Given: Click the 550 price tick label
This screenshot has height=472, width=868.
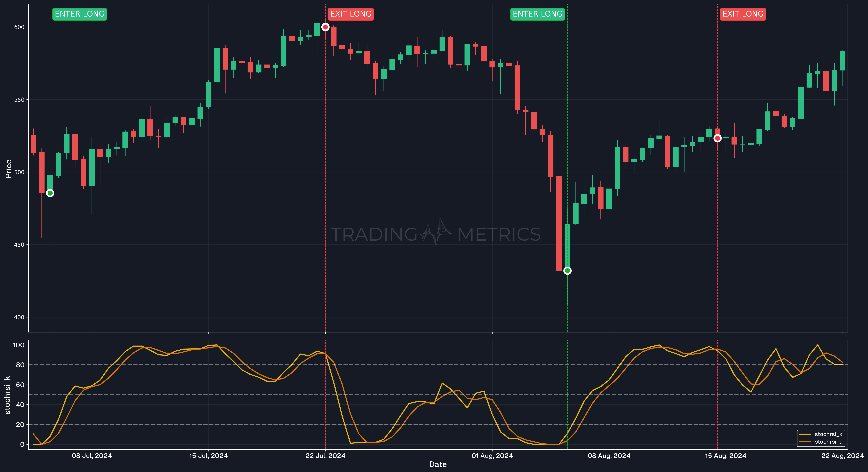Looking at the screenshot, I should (19, 100).
